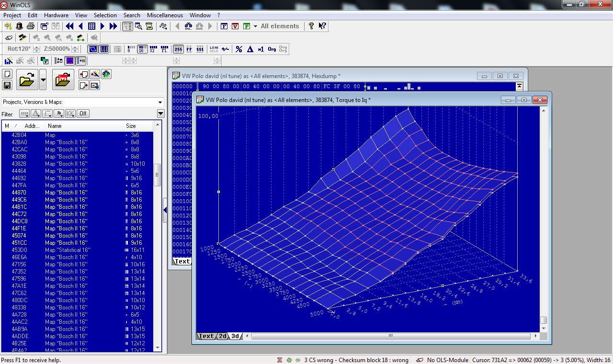The image size is (613, 364).
Task: Sort the map list by Size column header
Action: click(x=131, y=126)
